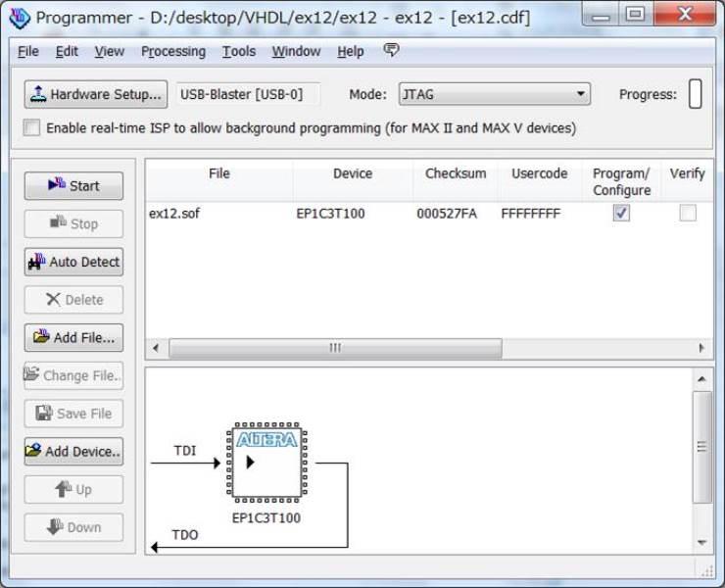
Task: Minimize the Programmer window
Action: point(601,15)
